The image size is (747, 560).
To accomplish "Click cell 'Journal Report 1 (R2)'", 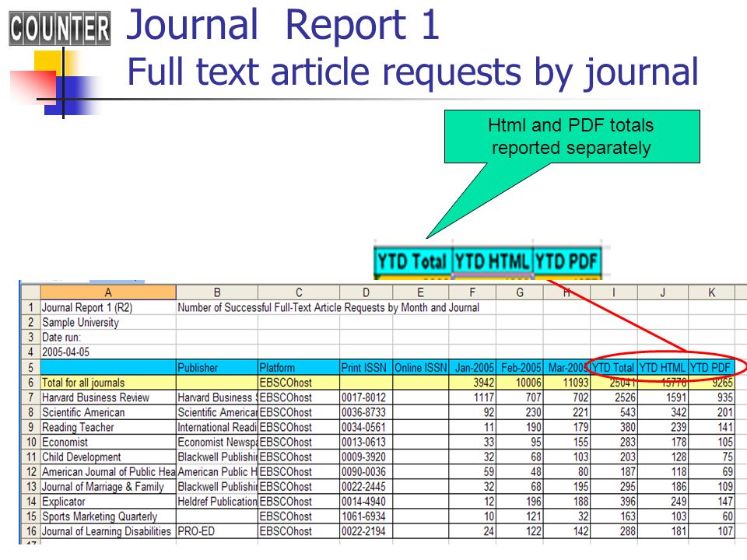I will tap(108, 307).
